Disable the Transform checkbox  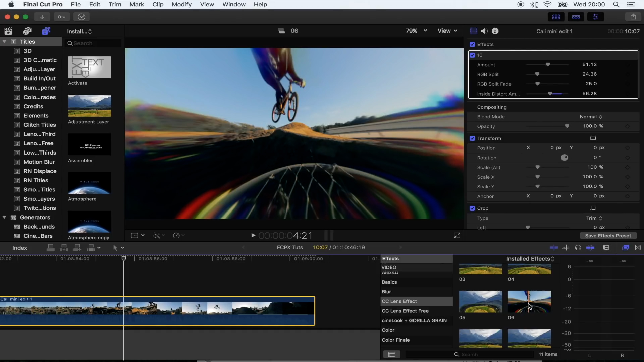(x=472, y=138)
